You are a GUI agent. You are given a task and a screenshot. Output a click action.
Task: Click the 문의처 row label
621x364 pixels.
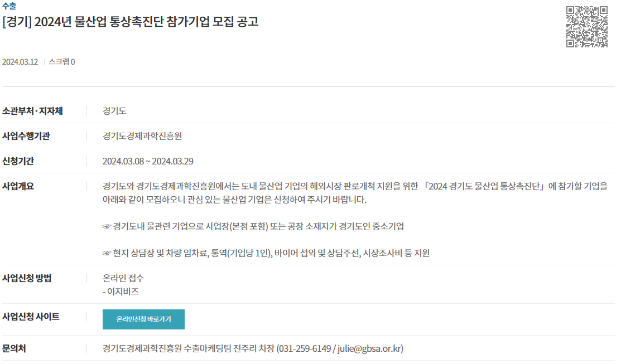[14, 348]
